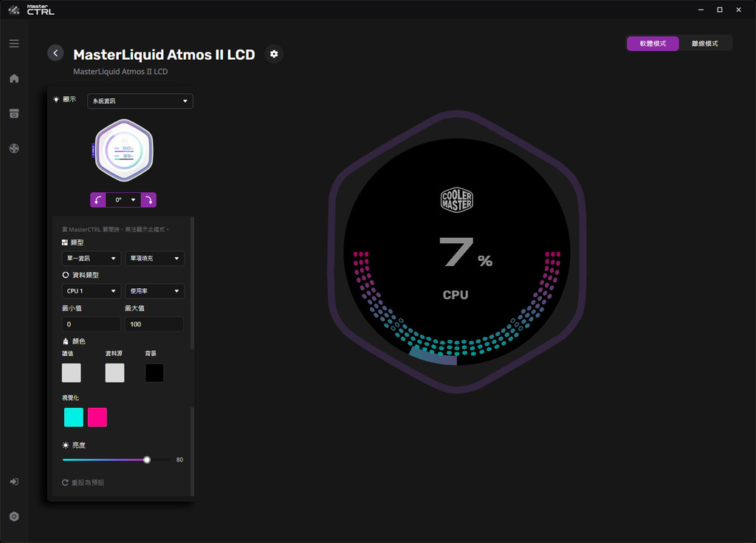Click the MasterLiquid Atmos II LCD subtitle

click(x=120, y=72)
